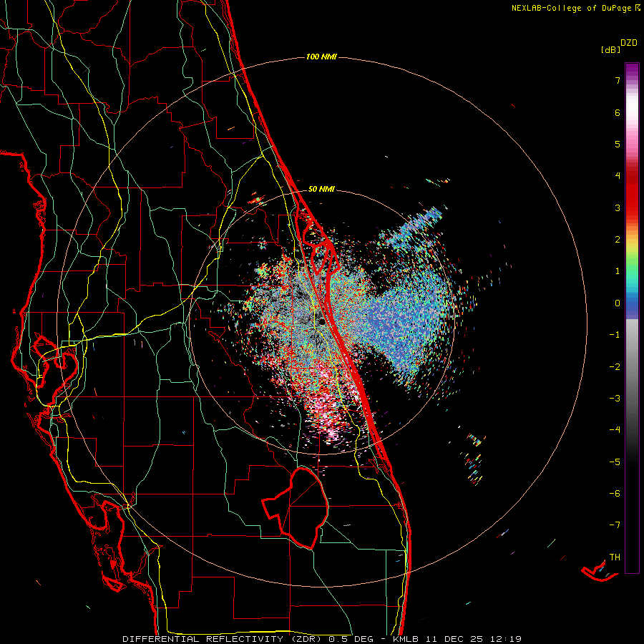Image resolution: width=644 pixels, height=644 pixels.
Task: Click the -6 value on the color scale
Action: click(x=615, y=494)
